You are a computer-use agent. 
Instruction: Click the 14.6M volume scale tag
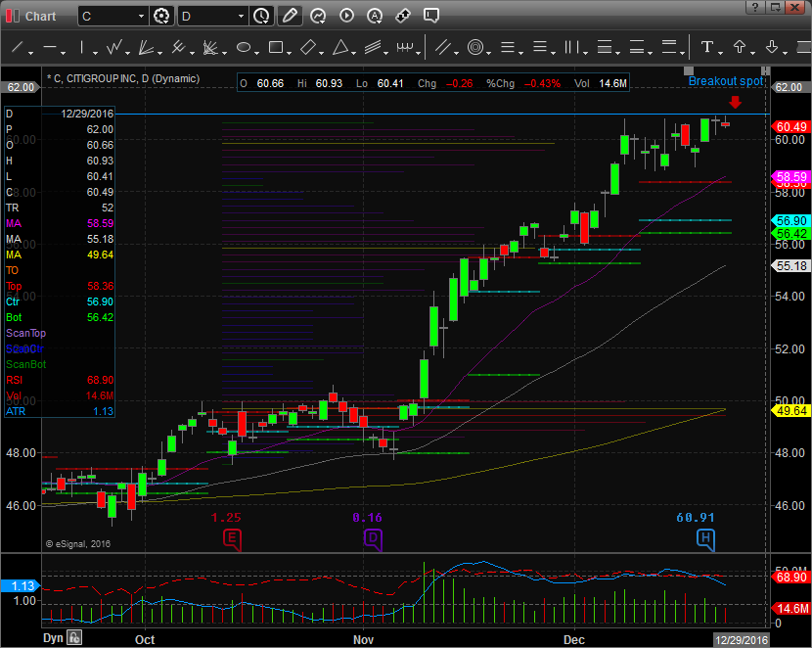pos(790,609)
